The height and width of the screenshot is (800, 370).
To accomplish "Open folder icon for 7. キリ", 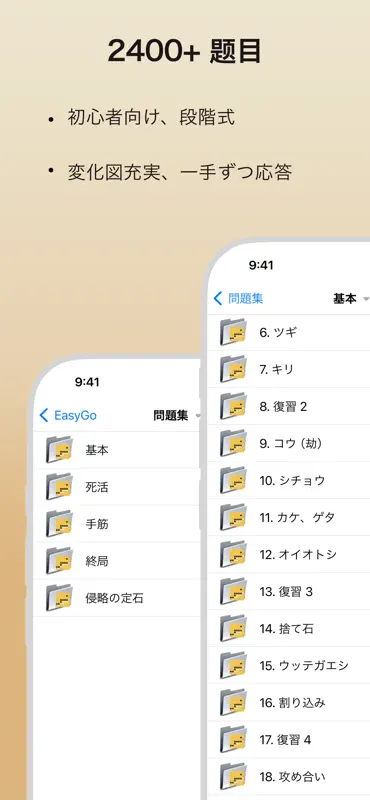I will pyautogui.click(x=233, y=369).
